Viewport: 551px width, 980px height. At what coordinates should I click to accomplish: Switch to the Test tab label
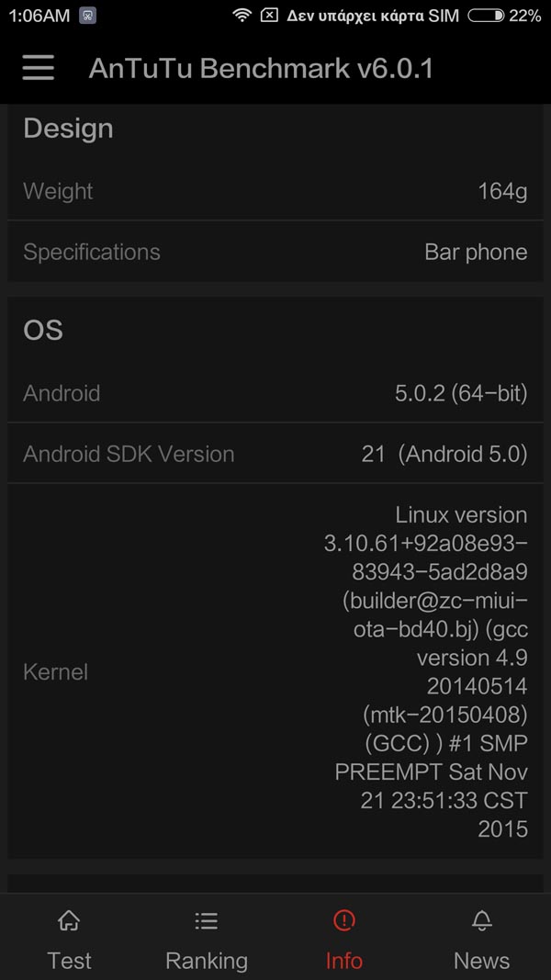coord(69,960)
